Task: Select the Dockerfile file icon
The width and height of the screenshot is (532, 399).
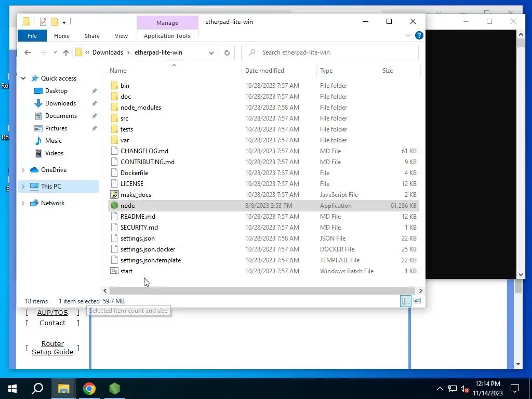Action: (x=114, y=172)
